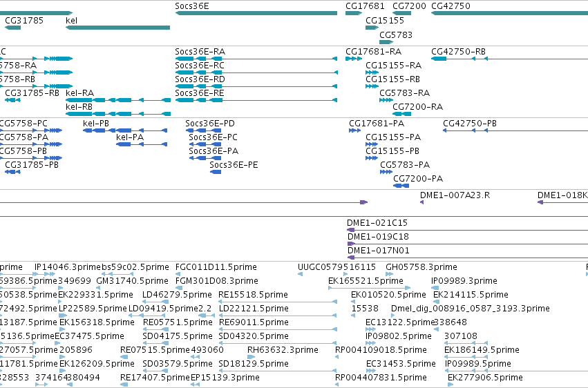The image size is (588, 388).
Task: Click the IP09802.5prime EST label
Action: click(399, 336)
